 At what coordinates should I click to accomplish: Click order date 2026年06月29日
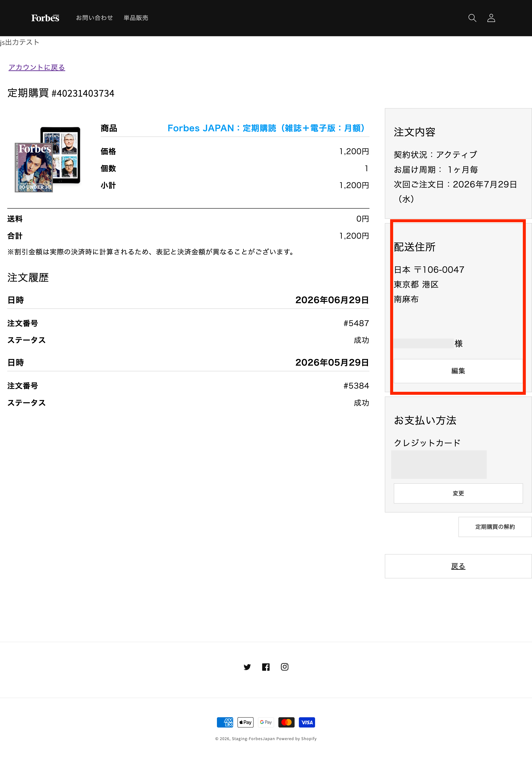(332, 300)
